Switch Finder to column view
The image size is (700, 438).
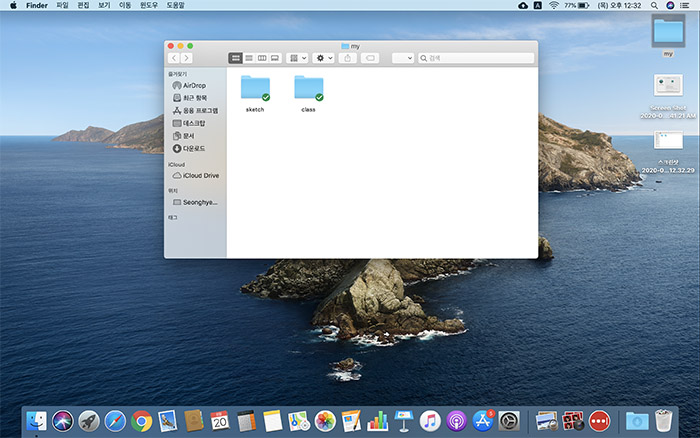click(x=262, y=58)
